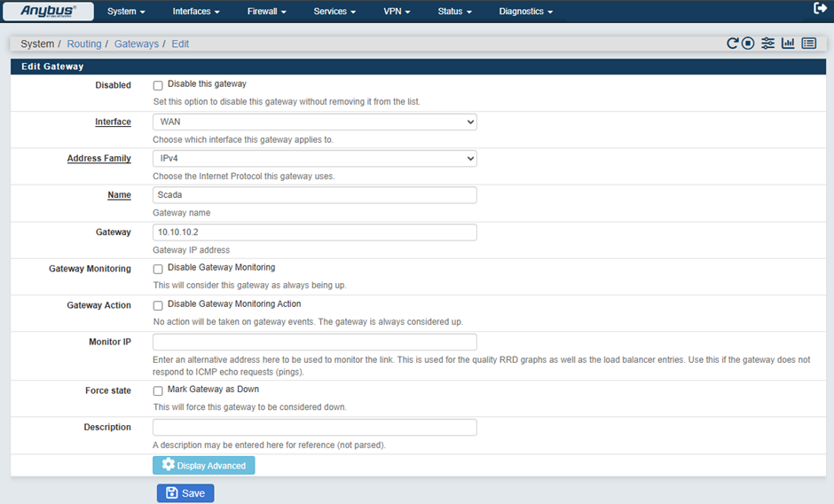Tick the Mark Gateway as Down checkbox

tap(158, 390)
